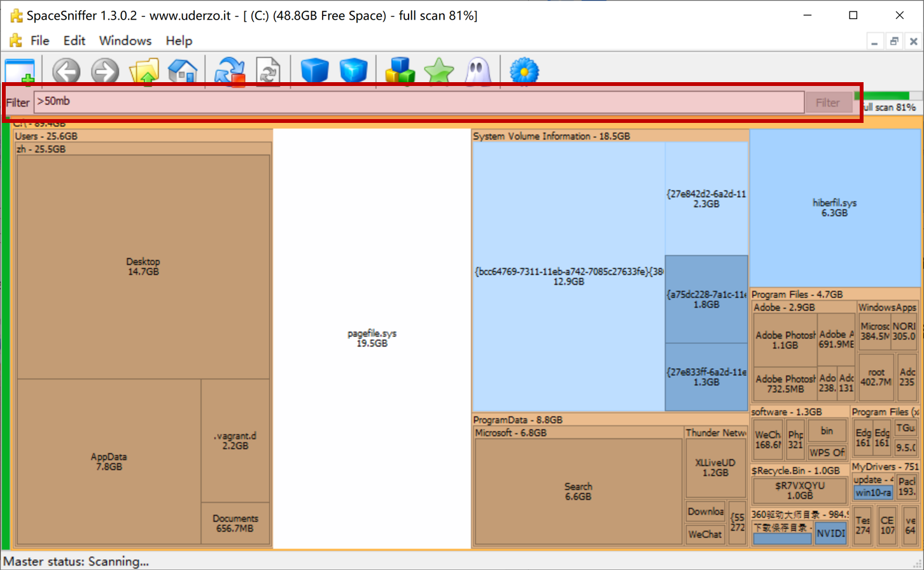Select the .vagrant.d 2.2GB block

click(235, 441)
